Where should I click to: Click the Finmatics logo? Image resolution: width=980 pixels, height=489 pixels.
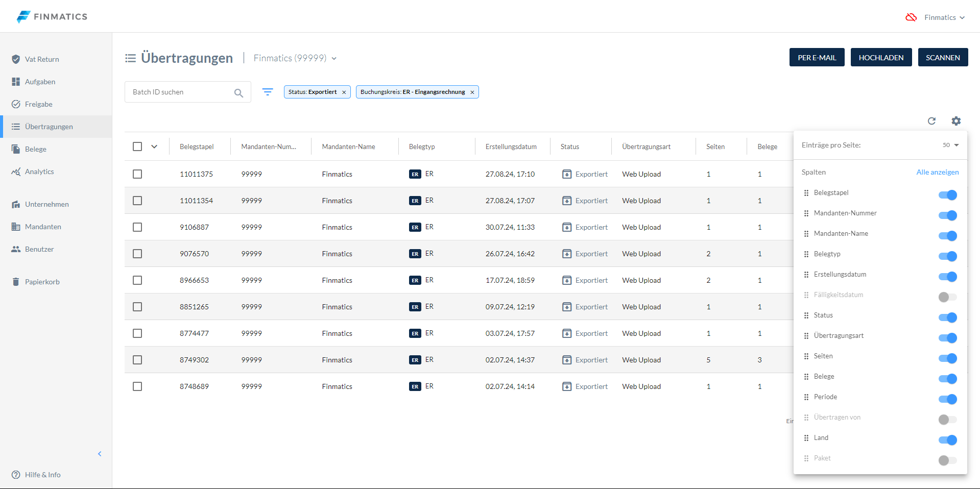52,16
